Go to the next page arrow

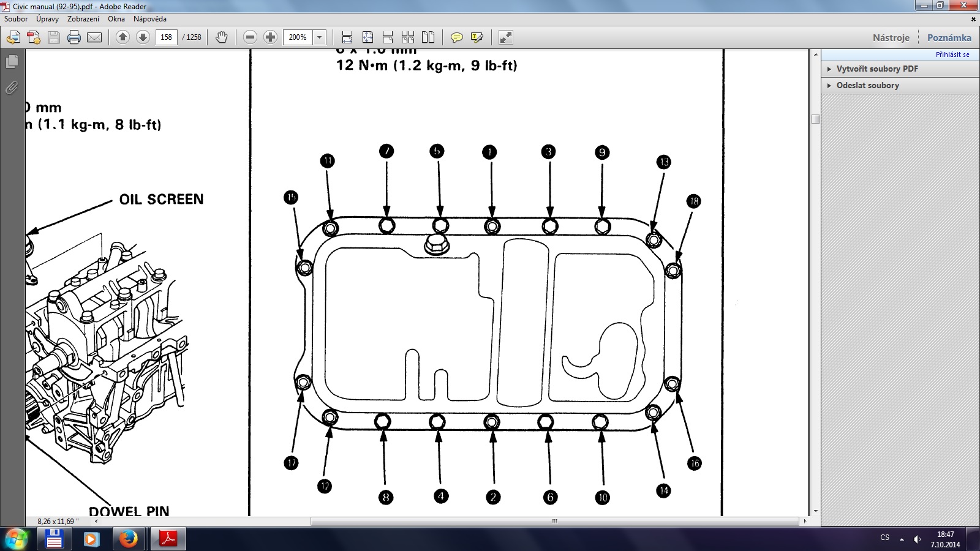143,37
